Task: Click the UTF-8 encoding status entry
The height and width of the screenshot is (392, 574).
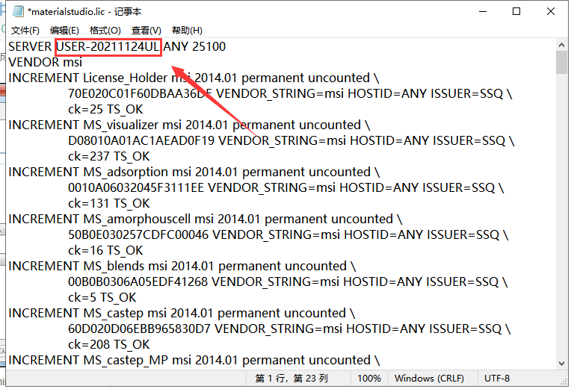Action: 497,379
